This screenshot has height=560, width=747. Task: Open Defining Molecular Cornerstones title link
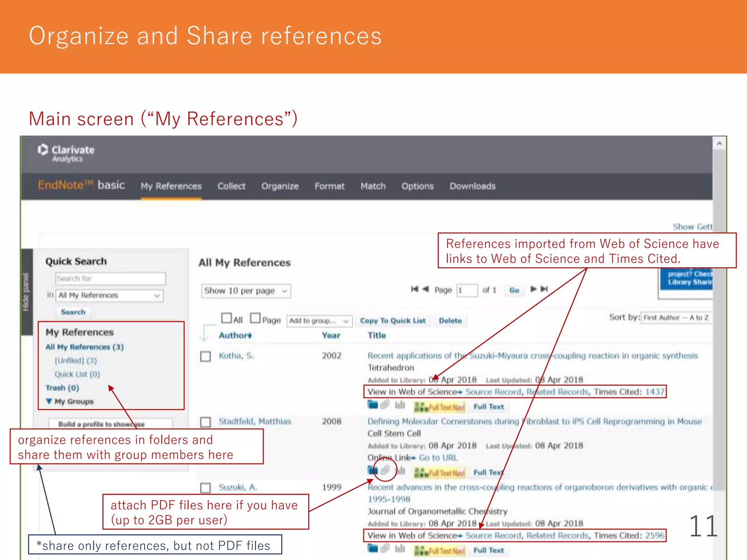coord(534,422)
